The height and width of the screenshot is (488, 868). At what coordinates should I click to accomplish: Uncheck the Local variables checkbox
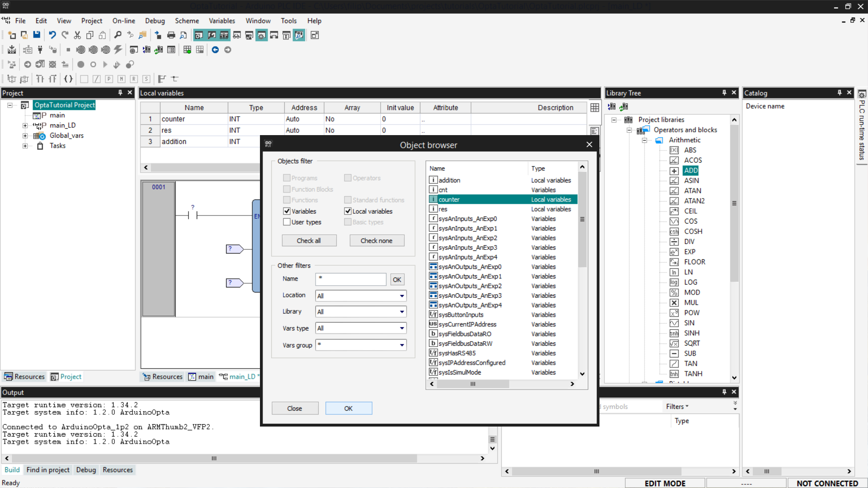[348, 211]
